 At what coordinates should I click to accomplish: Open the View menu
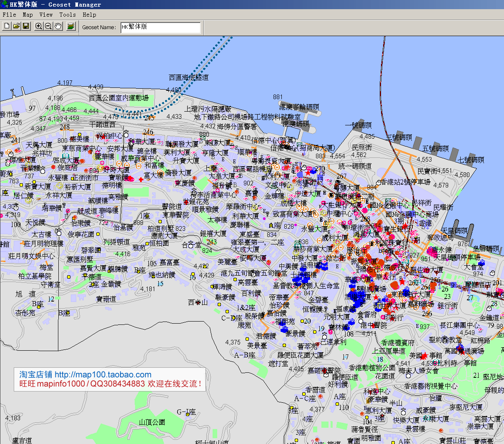(46, 15)
